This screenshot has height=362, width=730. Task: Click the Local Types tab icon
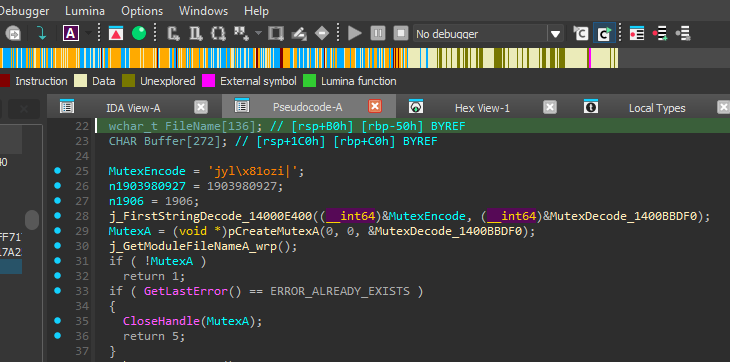(591, 107)
